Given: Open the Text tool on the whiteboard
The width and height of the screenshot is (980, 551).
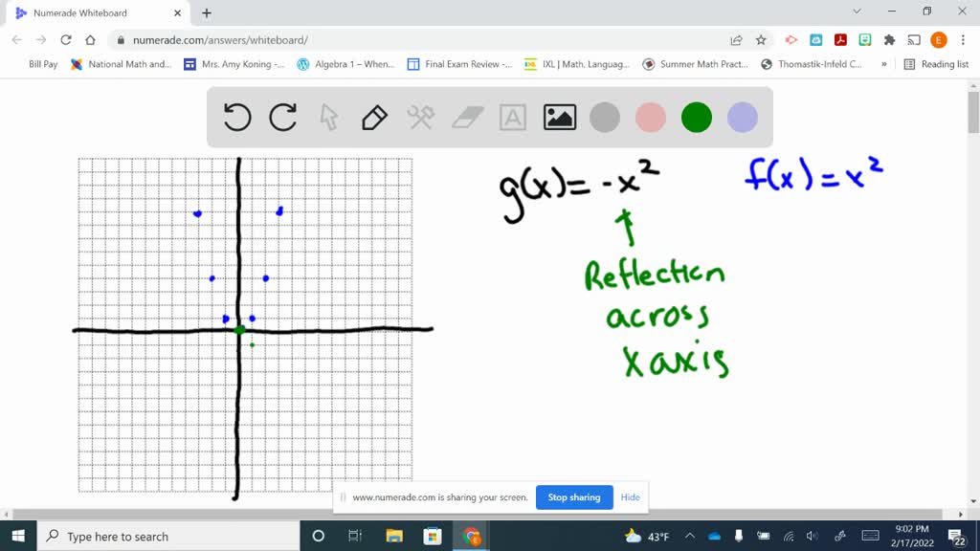Looking at the screenshot, I should coord(512,117).
